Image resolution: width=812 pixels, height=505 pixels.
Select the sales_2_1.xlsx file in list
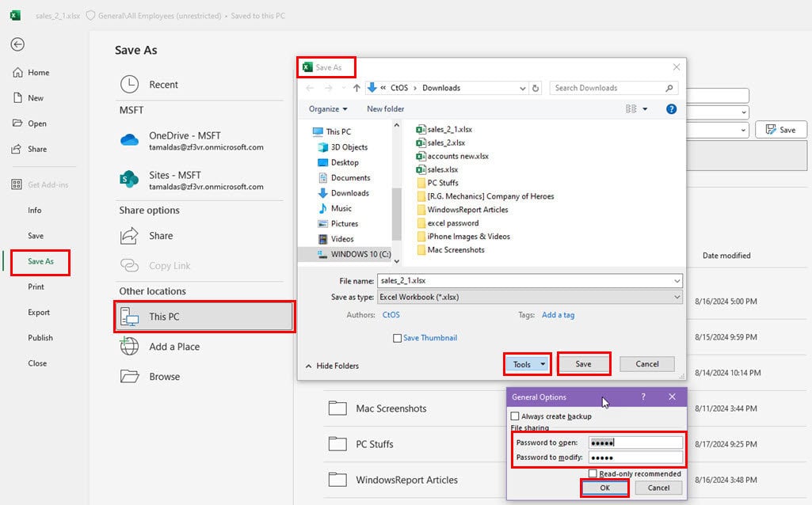[x=444, y=129]
